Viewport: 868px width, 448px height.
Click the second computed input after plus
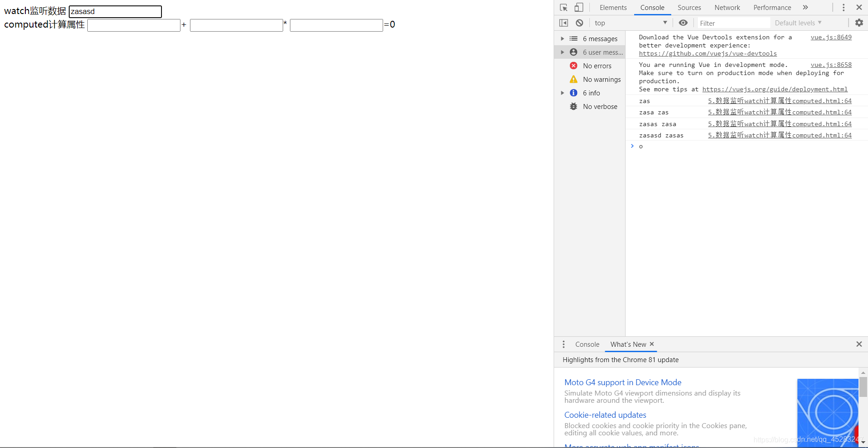click(x=237, y=25)
